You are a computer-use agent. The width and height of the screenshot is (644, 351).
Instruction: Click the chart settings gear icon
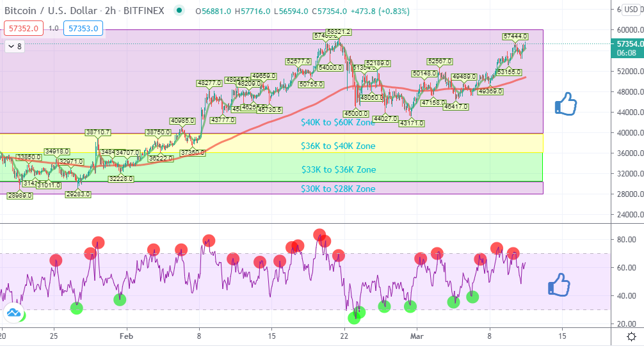(x=631, y=337)
